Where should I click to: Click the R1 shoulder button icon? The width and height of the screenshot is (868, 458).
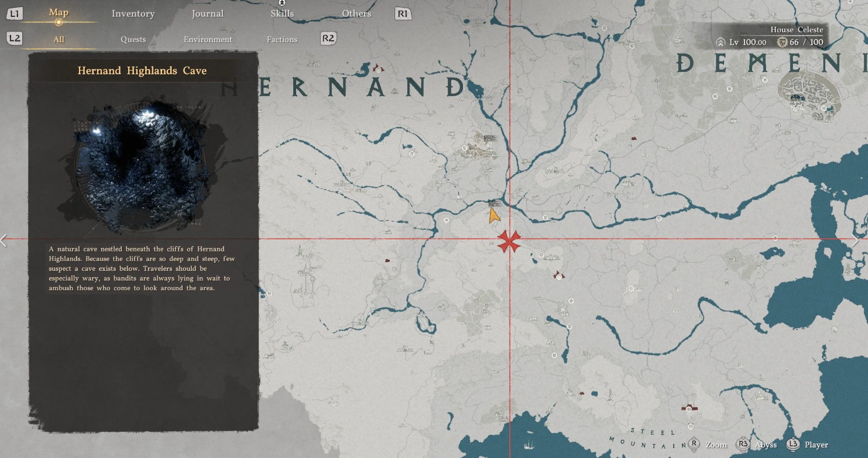[403, 13]
